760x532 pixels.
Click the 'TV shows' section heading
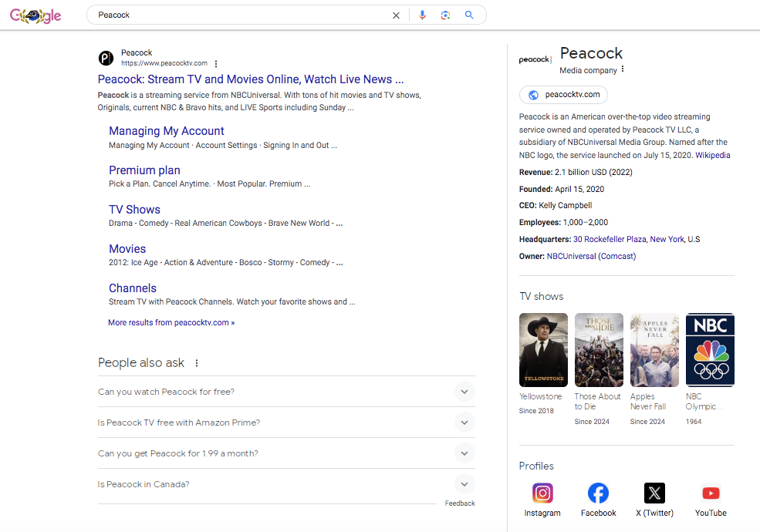(542, 296)
